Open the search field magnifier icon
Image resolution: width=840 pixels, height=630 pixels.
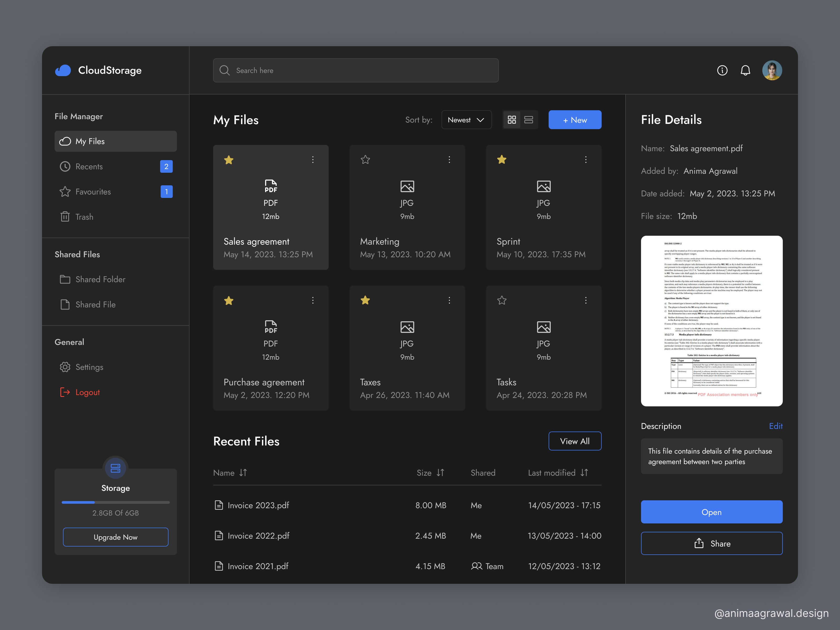coord(224,70)
